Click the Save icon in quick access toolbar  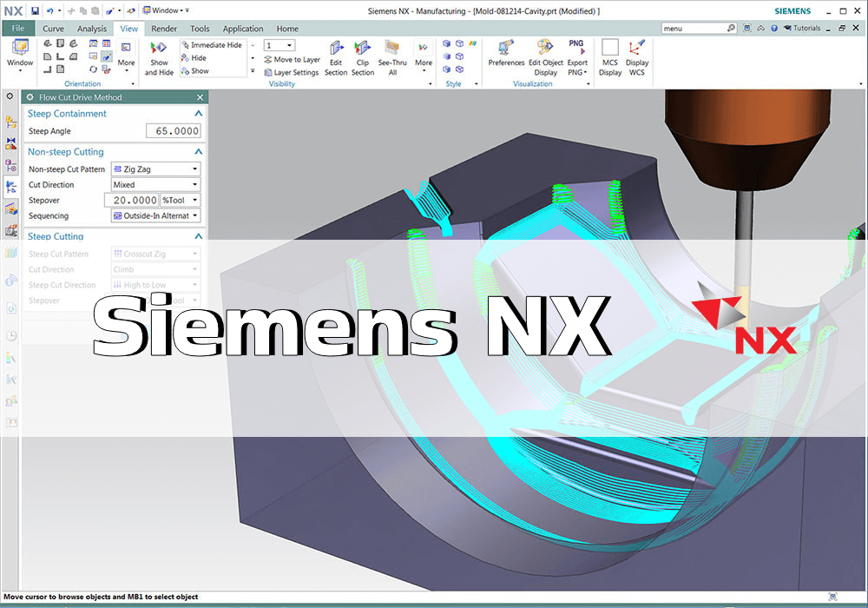pyautogui.click(x=35, y=11)
